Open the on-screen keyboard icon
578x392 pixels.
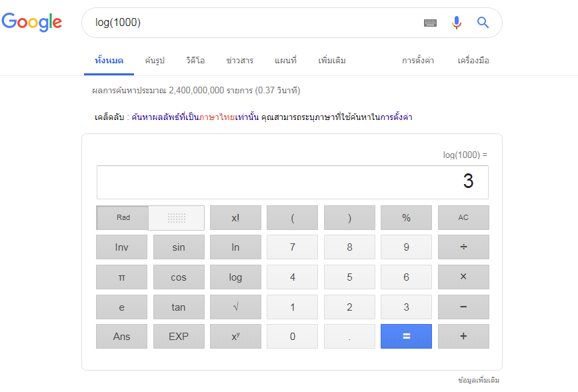[x=430, y=23]
